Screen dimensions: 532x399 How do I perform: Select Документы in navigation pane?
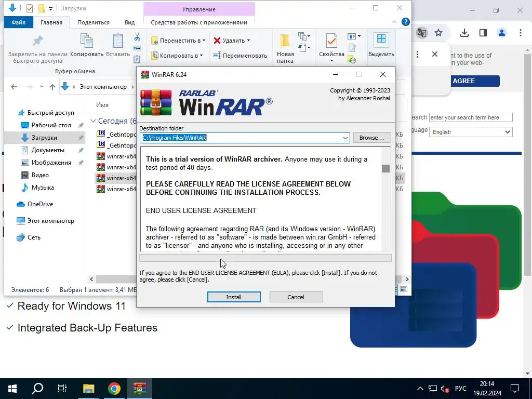pos(48,150)
